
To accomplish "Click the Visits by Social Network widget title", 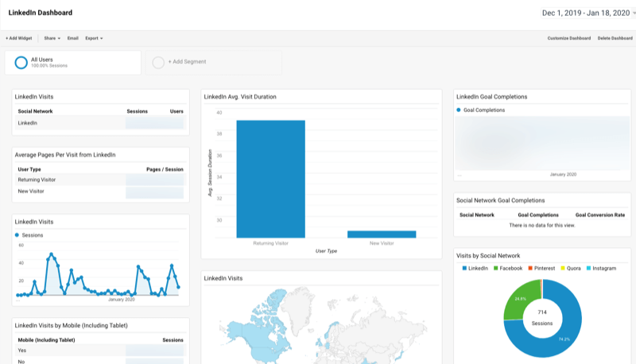I will pyautogui.click(x=488, y=256).
